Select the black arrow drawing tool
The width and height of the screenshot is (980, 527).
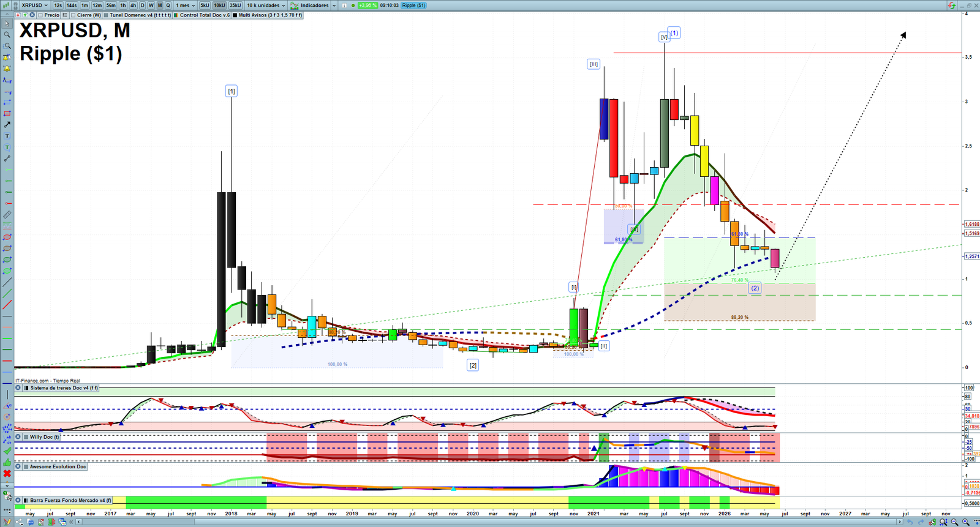7,124
